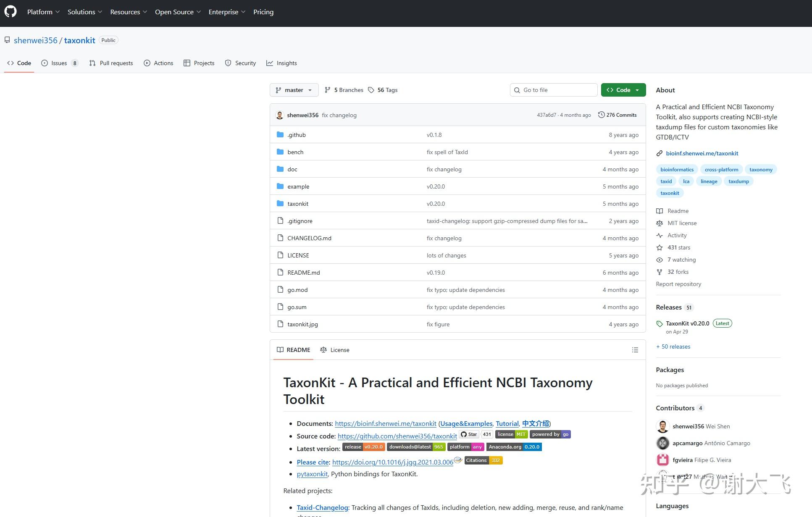Open the green Code dropdown button
The image size is (812, 517).
point(623,90)
